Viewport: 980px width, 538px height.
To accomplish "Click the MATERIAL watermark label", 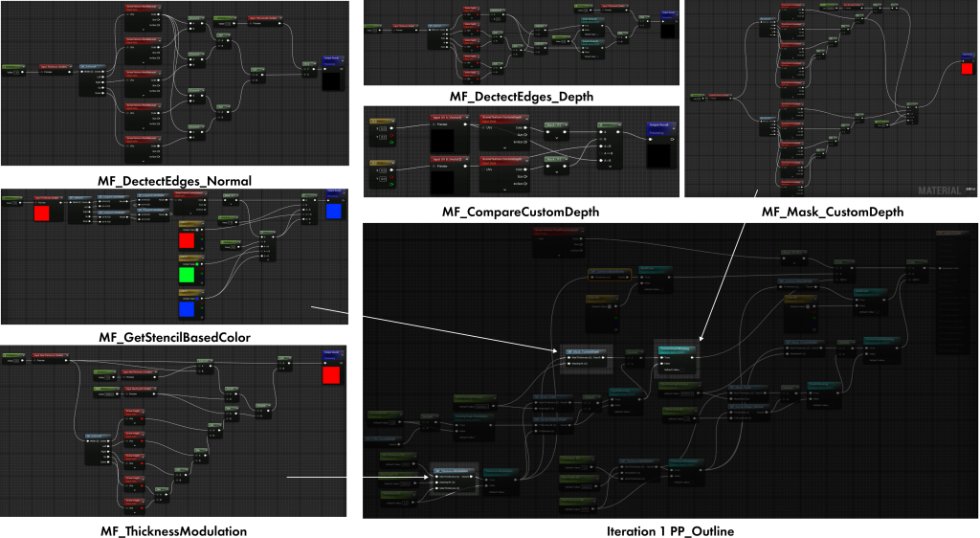I will point(938,191).
